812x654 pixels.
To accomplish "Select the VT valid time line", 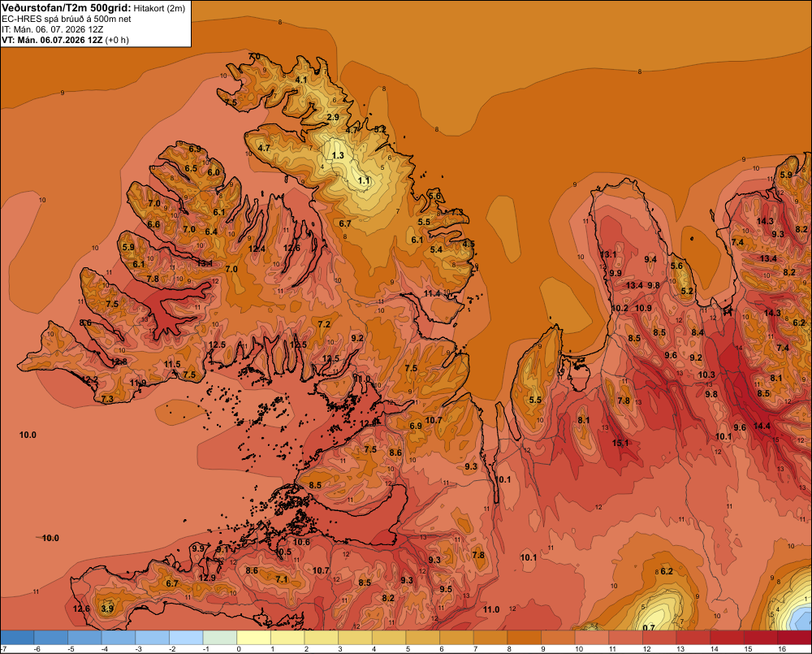I will tap(65, 40).
